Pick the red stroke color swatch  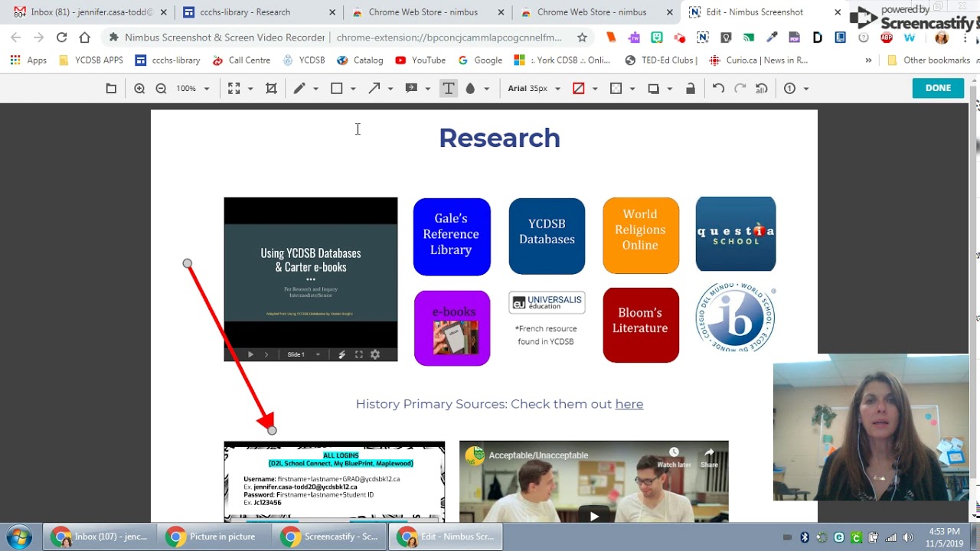coord(579,89)
